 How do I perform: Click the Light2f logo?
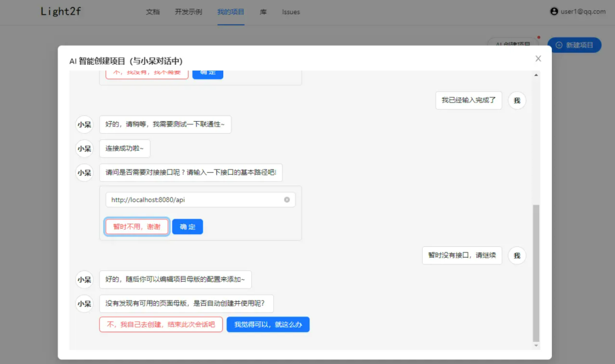tap(60, 11)
